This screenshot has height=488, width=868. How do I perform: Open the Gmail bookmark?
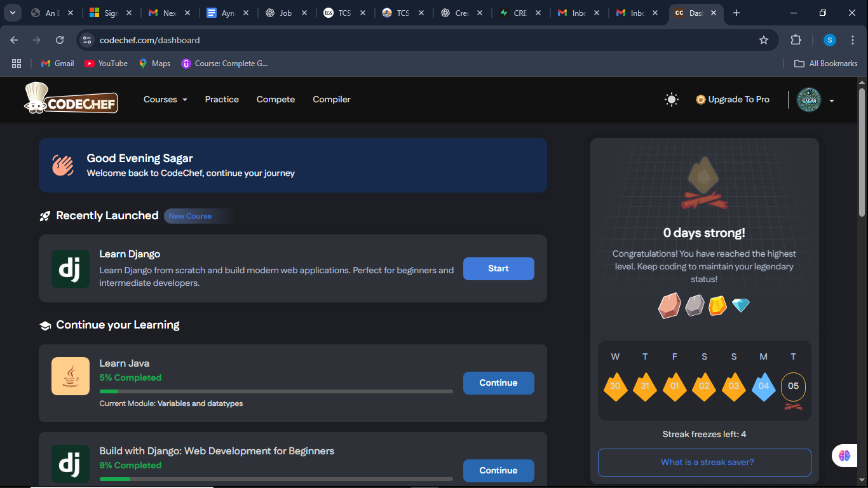(58, 64)
